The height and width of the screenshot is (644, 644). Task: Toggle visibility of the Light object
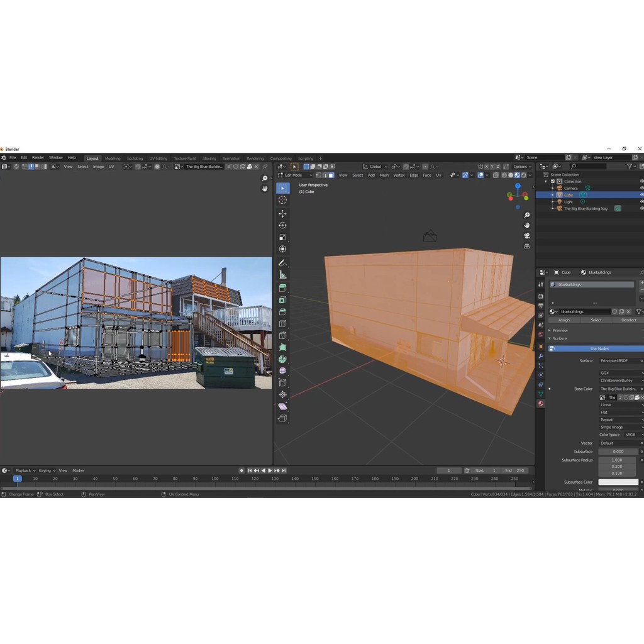point(641,201)
